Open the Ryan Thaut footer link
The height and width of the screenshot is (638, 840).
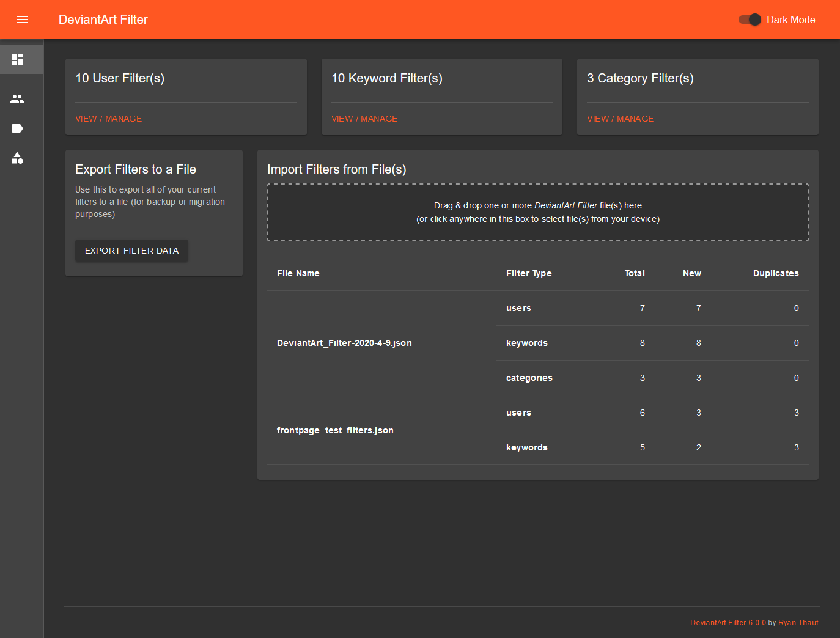(x=798, y=623)
